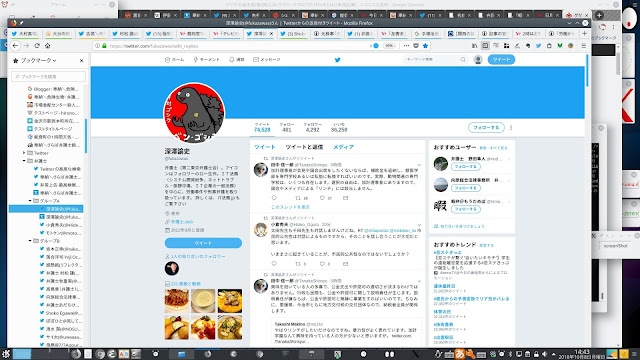Screen dimensions: 640x360
Task: Collapse the グループA bookmark folder
Action: (x=30, y=201)
